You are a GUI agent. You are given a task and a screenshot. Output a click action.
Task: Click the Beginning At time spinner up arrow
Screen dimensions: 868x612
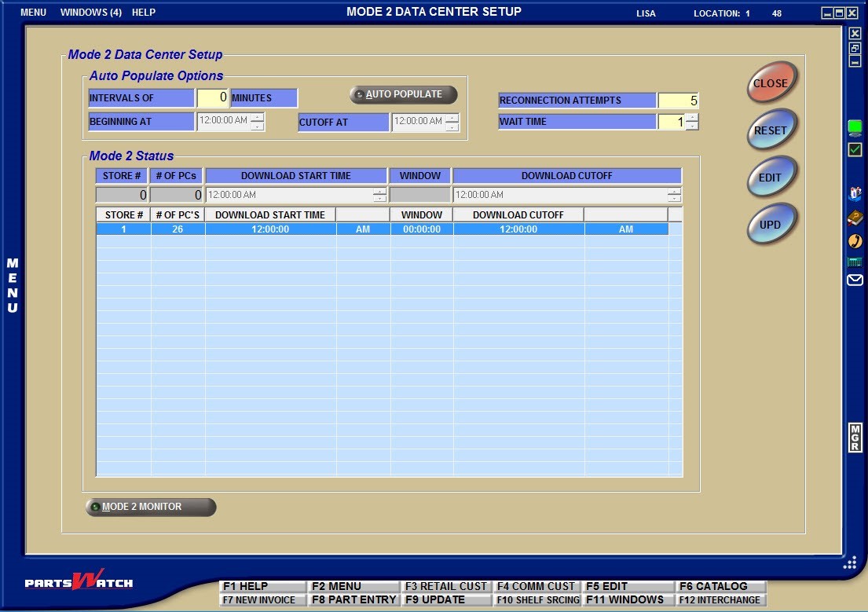pyautogui.click(x=257, y=117)
